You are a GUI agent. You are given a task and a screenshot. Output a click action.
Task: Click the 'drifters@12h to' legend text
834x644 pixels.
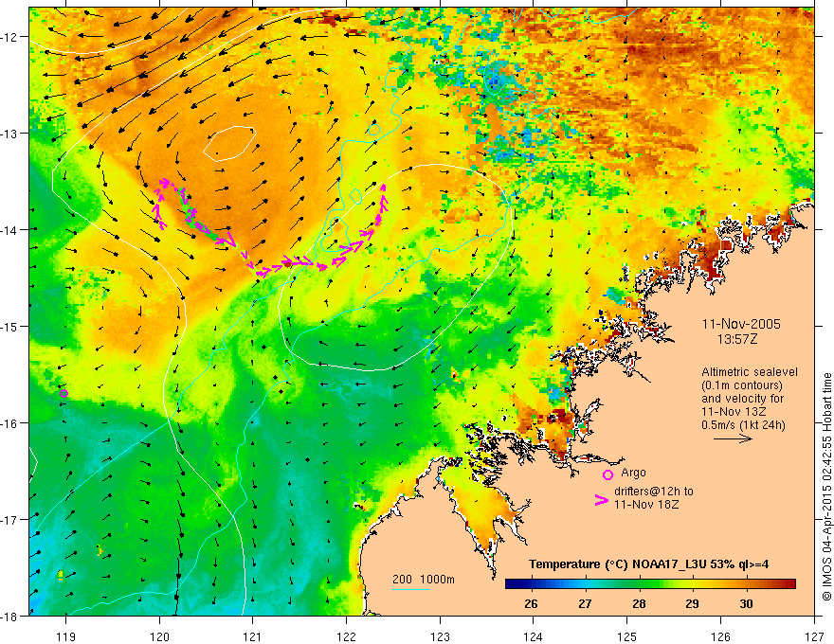tap(654, 492)
